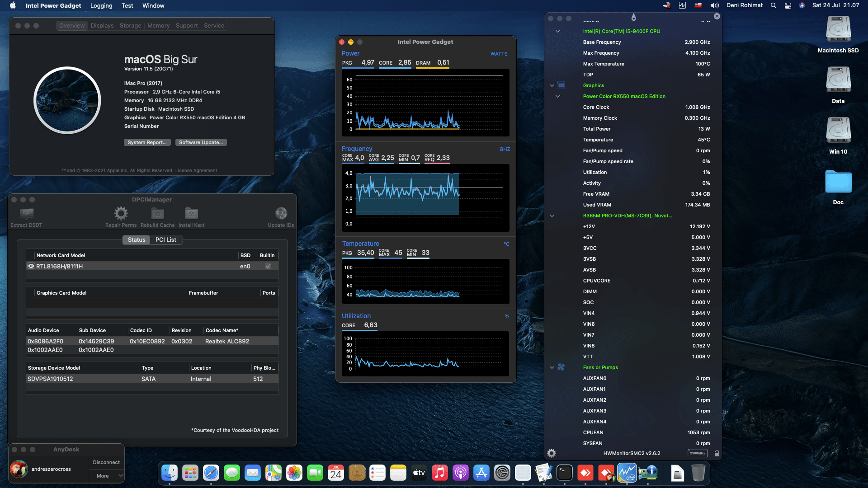Select PCI List tab in DPCIManager
Screen dimensions: 868x488
tap(166, 240)
